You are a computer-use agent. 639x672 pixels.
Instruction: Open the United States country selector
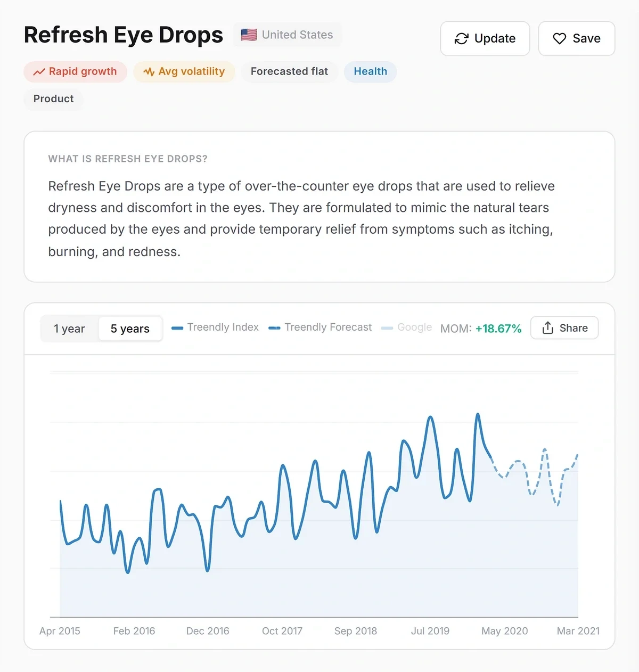(287, 35)
